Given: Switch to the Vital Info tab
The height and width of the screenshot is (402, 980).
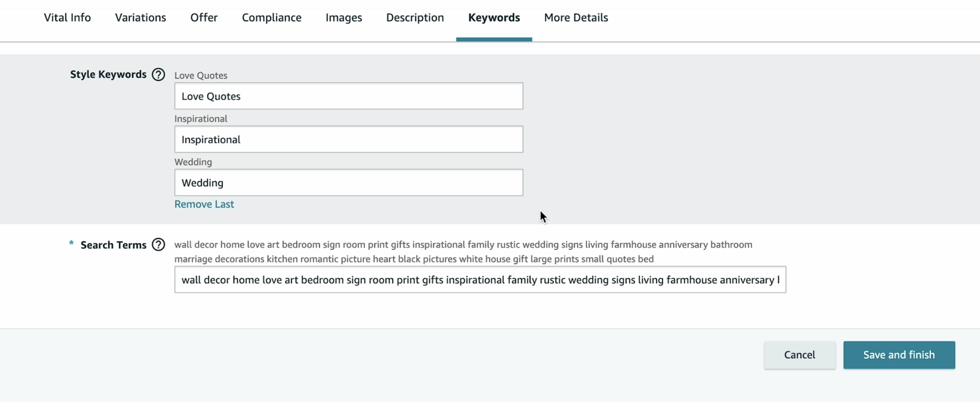Looking at the screenshot, I should 67,18.
